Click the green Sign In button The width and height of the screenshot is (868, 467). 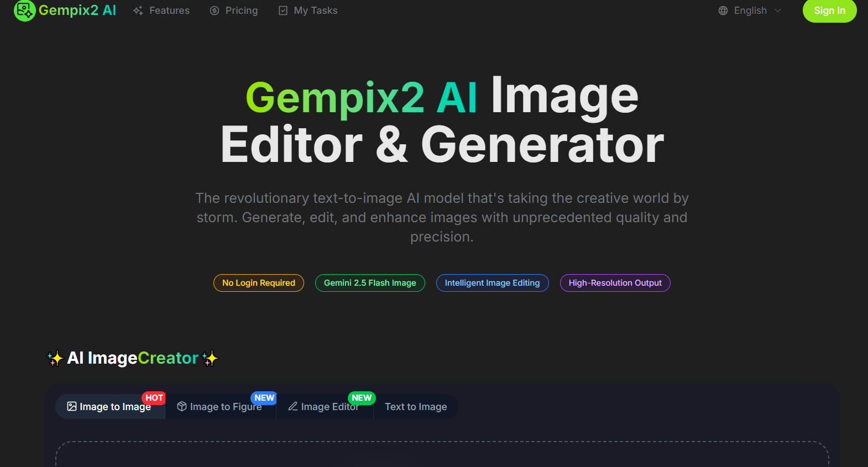pos(829,11)
